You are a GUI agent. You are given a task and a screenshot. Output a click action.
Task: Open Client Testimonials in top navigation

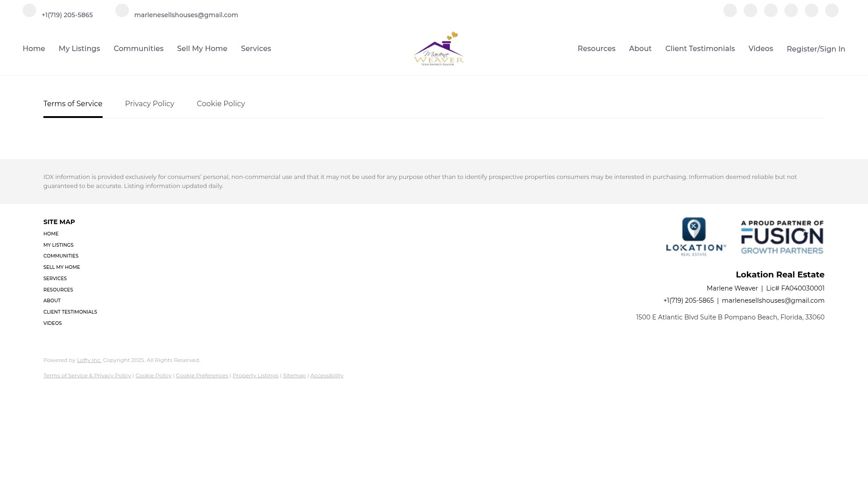point(700,48)
